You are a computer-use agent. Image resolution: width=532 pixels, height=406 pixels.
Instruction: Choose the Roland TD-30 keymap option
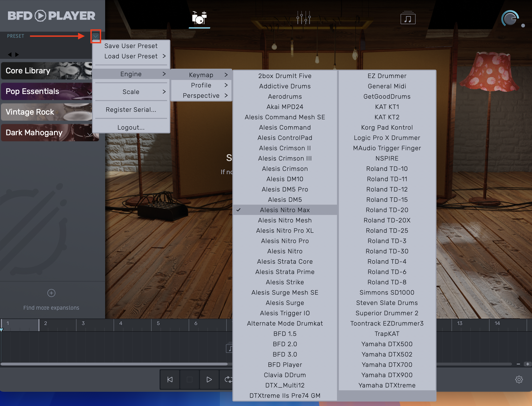coord(387,251)
